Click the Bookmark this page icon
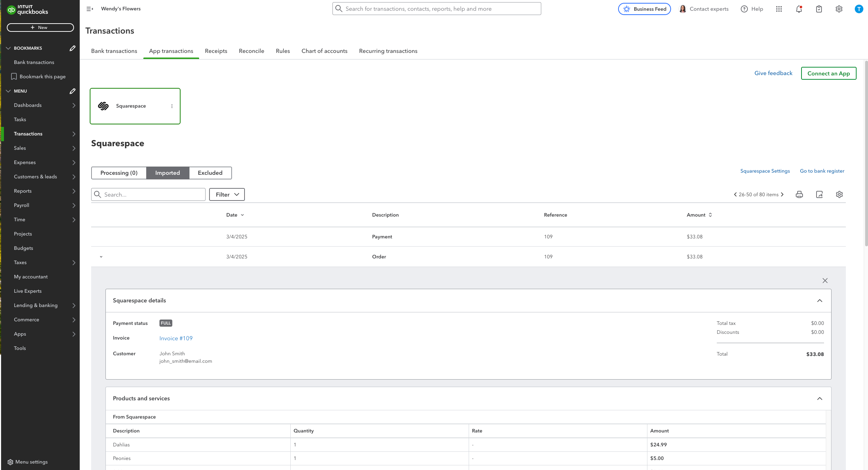Image resolution: width=868 pixels, height=470 pixels. (x=14, y=76)
